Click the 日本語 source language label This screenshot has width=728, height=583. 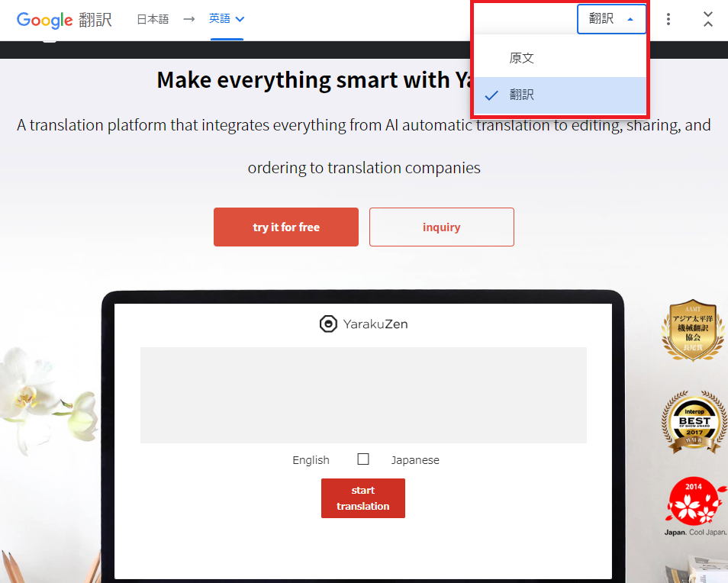(x=153, y=19)
